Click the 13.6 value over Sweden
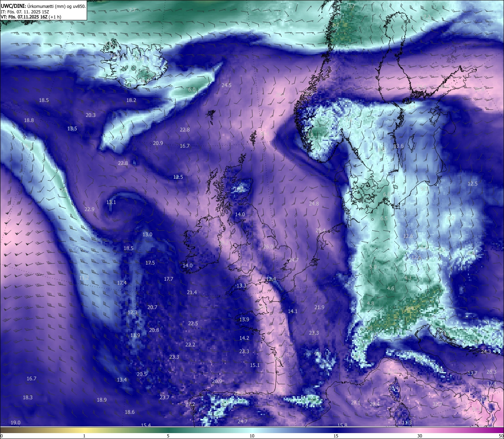 pyautogui.click(x=398, y=146)
